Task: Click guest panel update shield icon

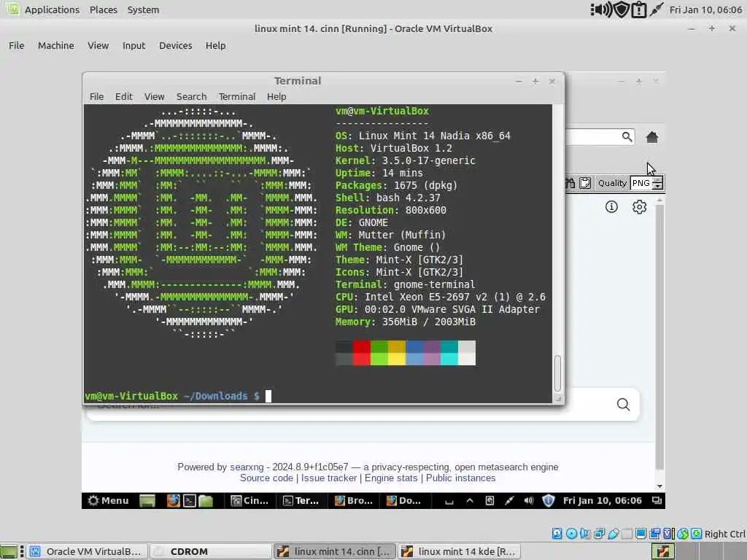Action: click(549, 500)
